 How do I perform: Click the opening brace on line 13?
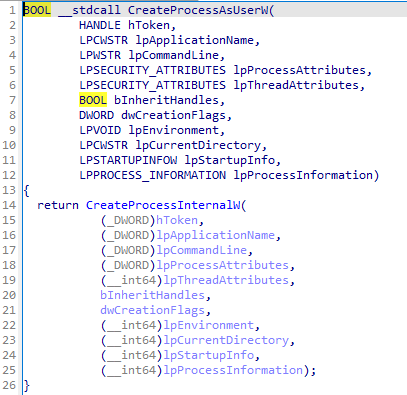point(27,191)
